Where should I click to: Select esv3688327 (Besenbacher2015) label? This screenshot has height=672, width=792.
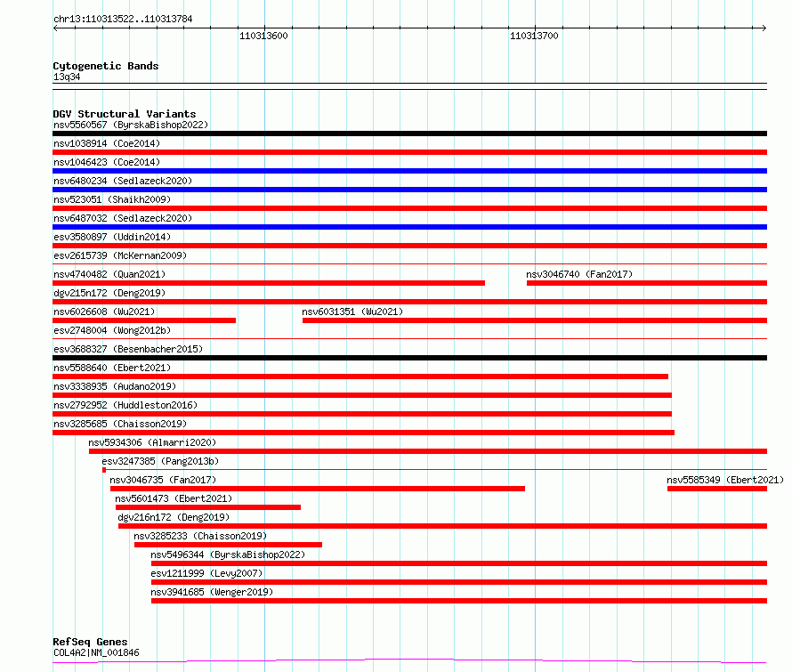coord(128,349)
